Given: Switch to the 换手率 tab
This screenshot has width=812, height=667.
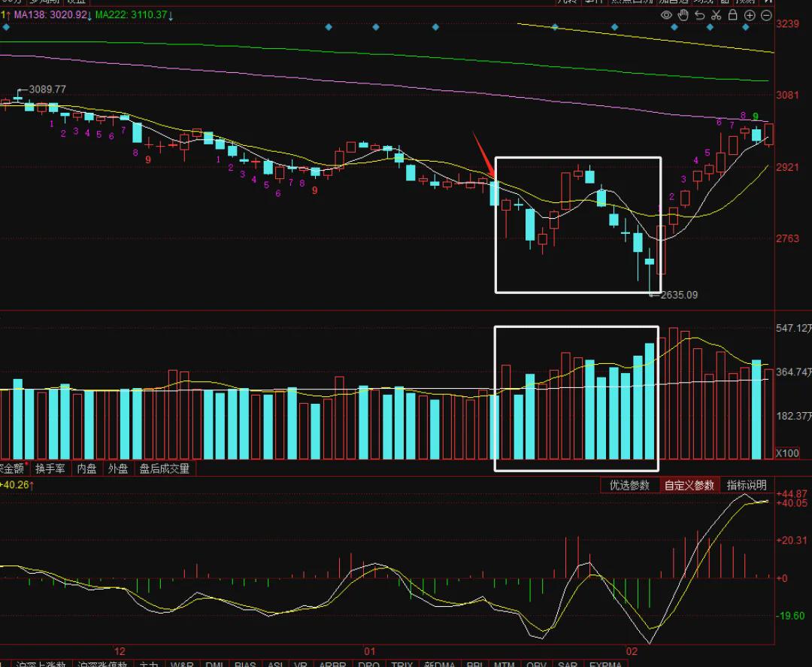Looking at the screenshot, I should (x=50, y=468).
